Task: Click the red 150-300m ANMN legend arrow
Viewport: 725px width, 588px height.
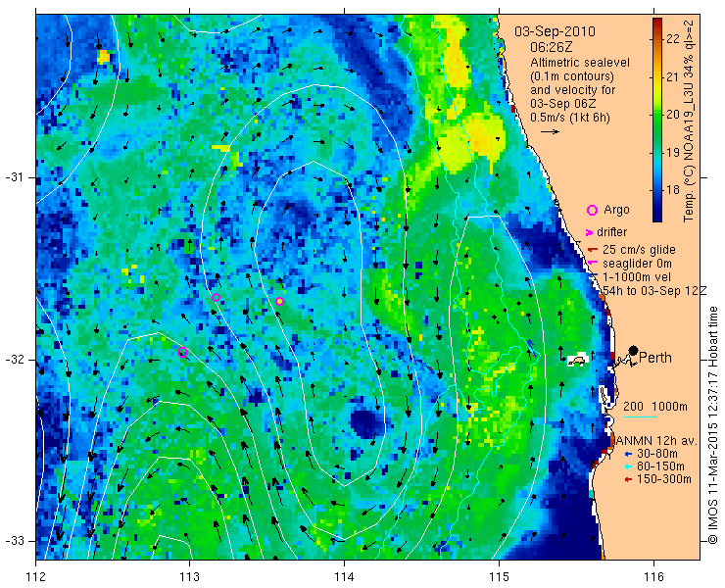Action: 628,480
